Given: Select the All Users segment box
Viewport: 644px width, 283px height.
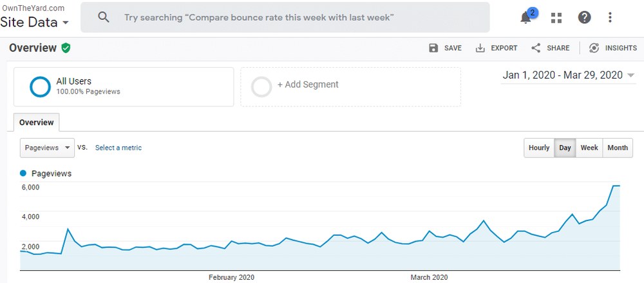Looking at the screenshot, I should [x=124, y=87].
